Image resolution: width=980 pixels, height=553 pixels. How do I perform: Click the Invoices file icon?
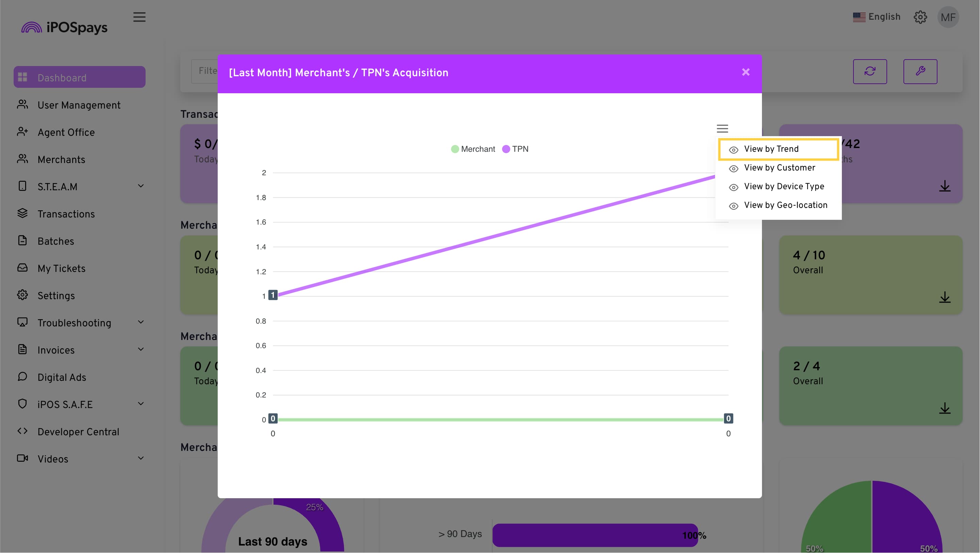[x=22, y=350]
